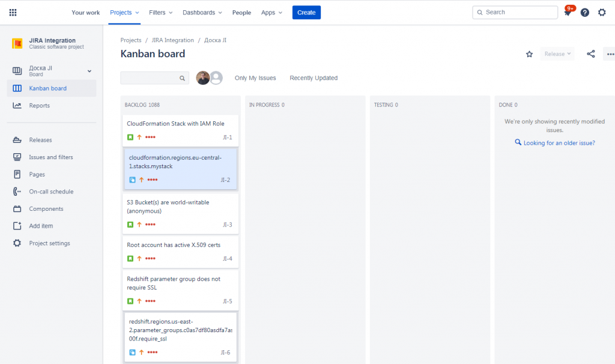Click the DONE 0 column header
615x364 pixels.
(508, 105)
